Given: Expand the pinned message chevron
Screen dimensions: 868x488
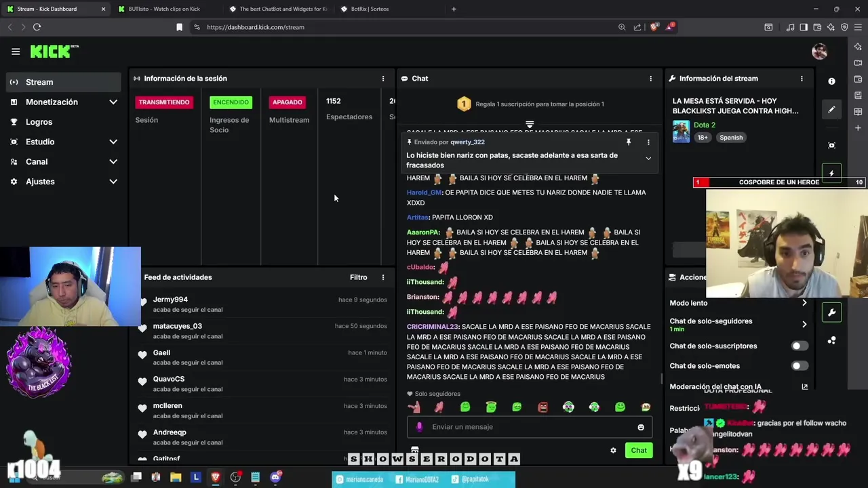Looking at the screenshot, I should (648, 159).
